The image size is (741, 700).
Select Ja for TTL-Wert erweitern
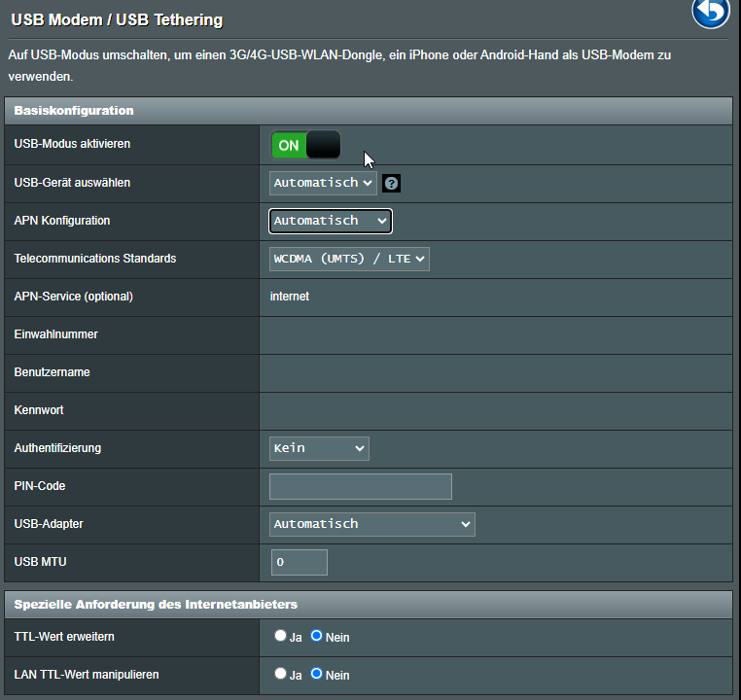click(x=280, y=636)
